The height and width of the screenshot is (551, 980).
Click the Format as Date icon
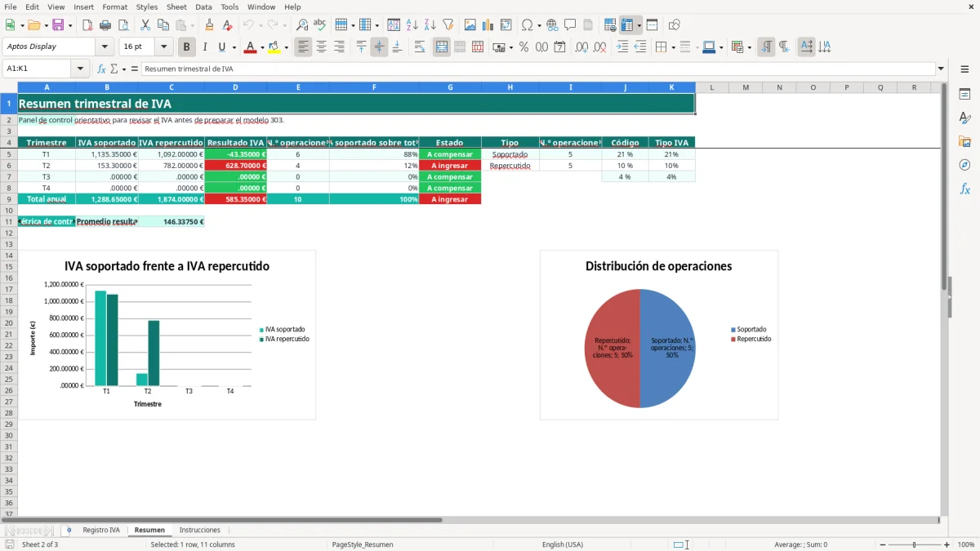point(559,47)
